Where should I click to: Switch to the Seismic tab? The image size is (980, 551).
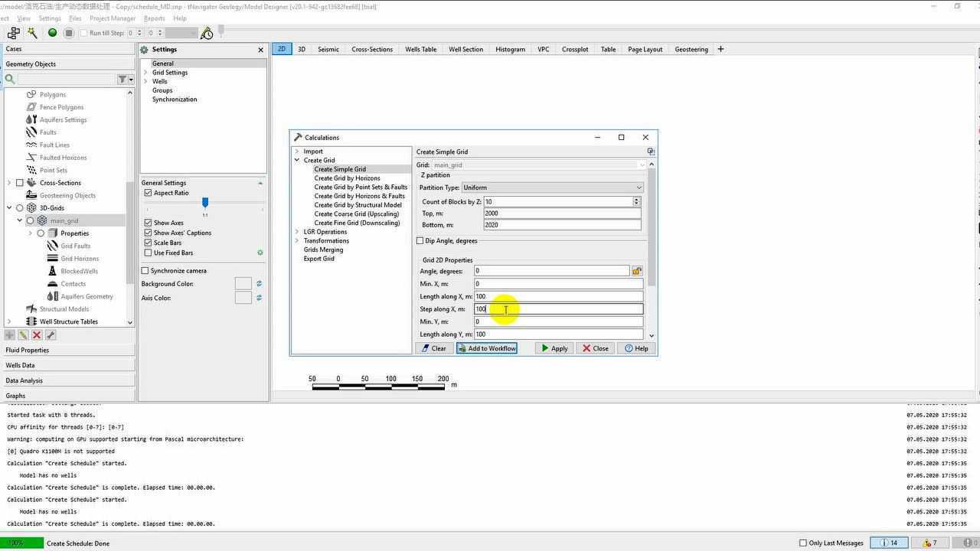328,49
